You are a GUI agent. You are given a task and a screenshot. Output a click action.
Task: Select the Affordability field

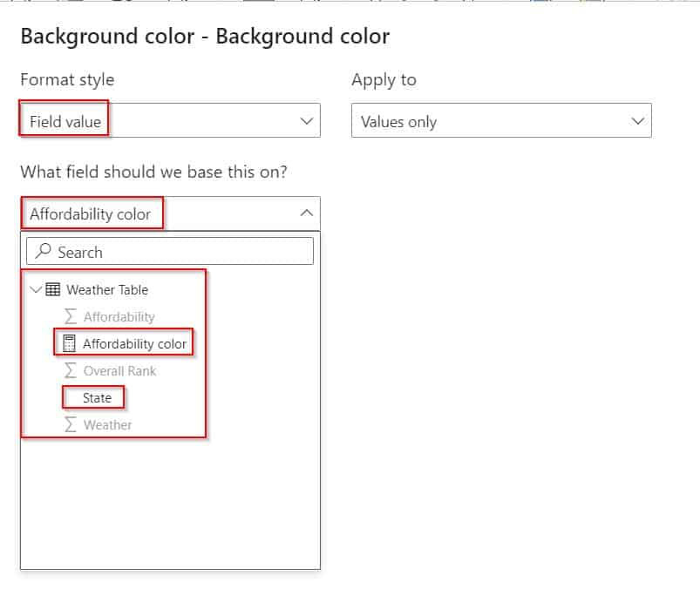tap(119, 316)
